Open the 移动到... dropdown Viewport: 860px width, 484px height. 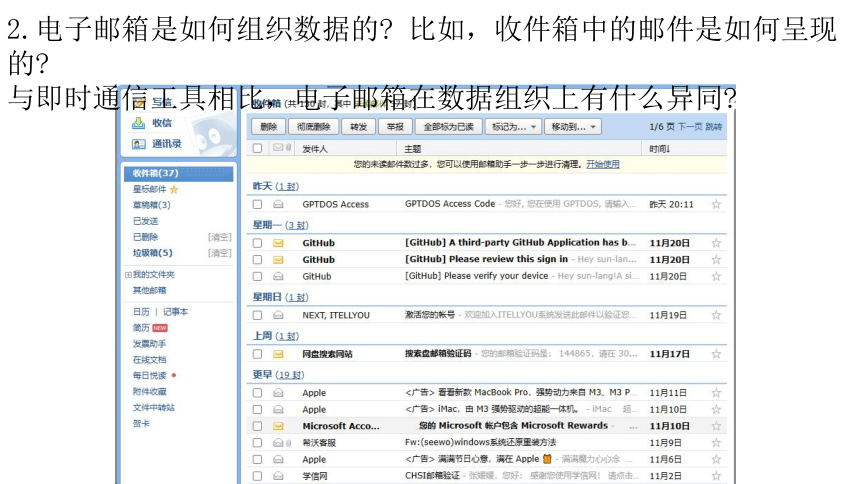point(573,127)
